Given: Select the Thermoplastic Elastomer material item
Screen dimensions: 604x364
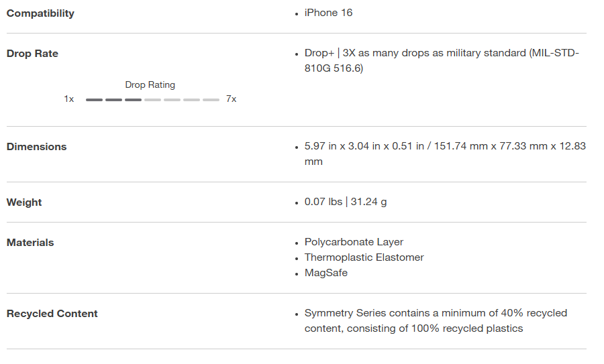Looking at the screenshot, I should point(364,257).
